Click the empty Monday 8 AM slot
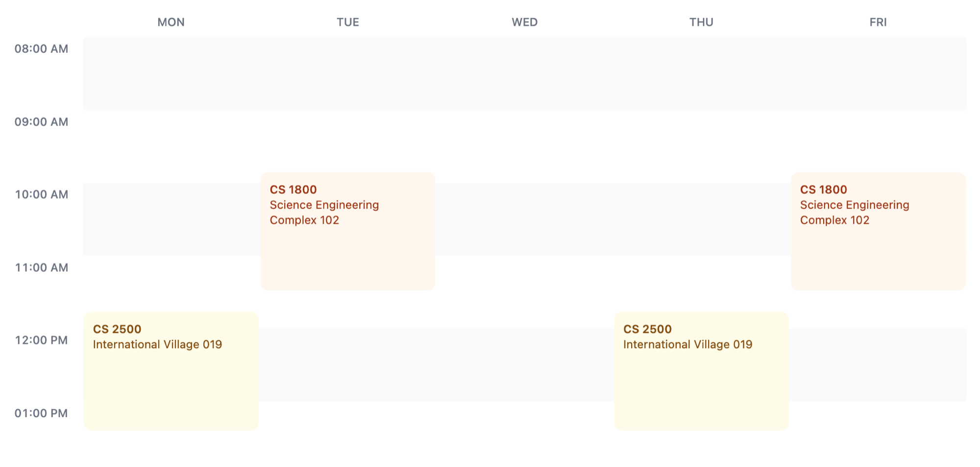The image size is (980, 467). tap(171, 73)
